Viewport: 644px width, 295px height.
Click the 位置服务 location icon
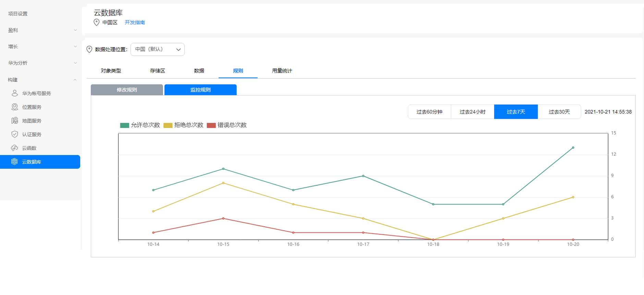(15, 107)
